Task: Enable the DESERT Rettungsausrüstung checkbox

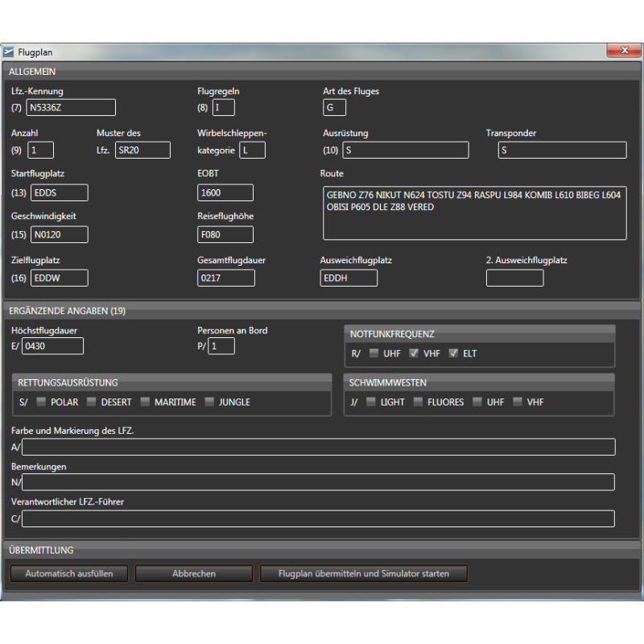Action: click(92, 402)
